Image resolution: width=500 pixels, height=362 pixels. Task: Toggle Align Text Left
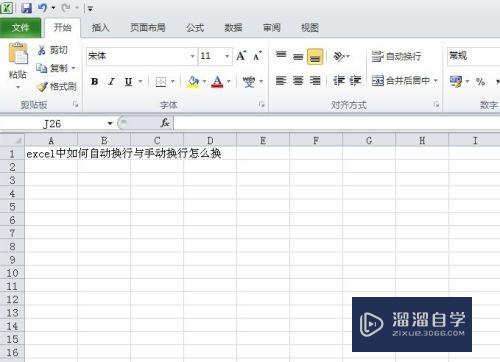coord(281,81)
